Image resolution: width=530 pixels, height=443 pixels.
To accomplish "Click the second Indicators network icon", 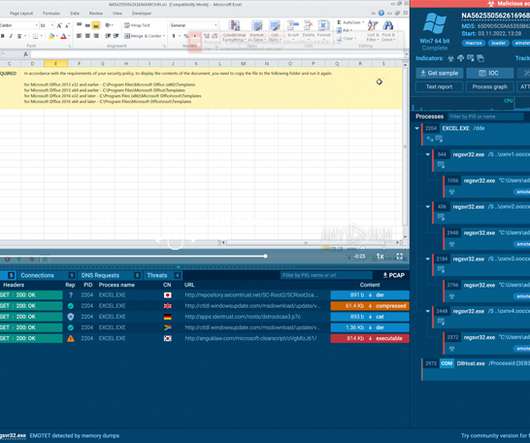I will [x=460, y=58].
